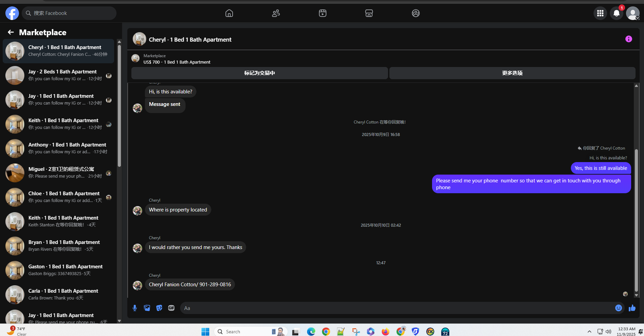This screenshot has height=336, width=644.
Task: Record a voice clip with microphone icon
Action: pyautogui.click(x=135, y=308)
